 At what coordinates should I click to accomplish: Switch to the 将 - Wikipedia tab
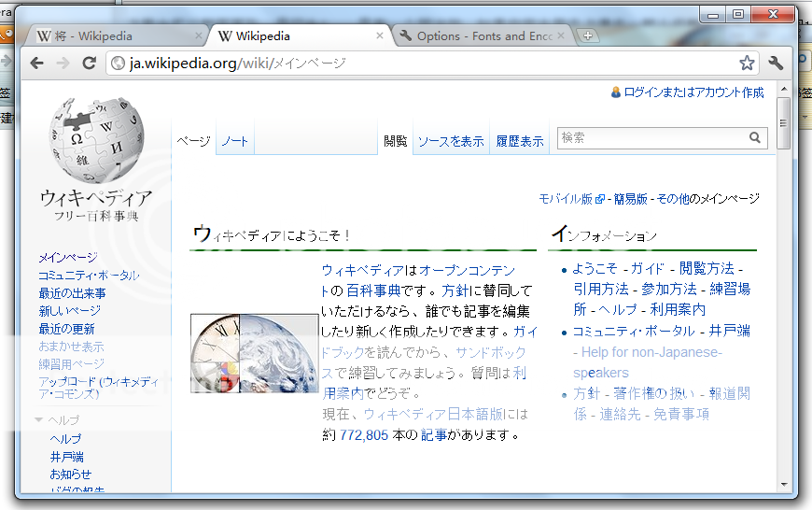coord(117,36)
